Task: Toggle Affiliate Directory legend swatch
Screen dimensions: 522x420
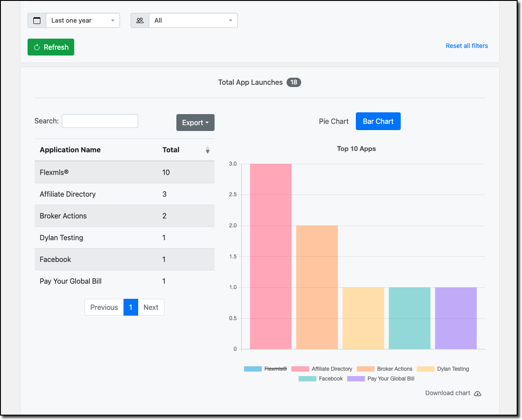Action: click(300, 369)
